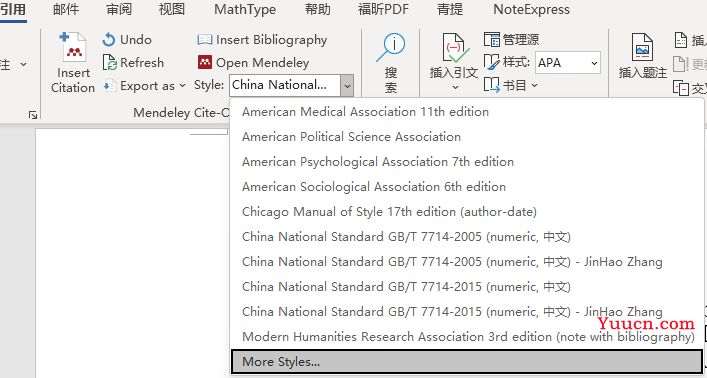Open the APA 样式 dropdown

[x=568, y=63]
